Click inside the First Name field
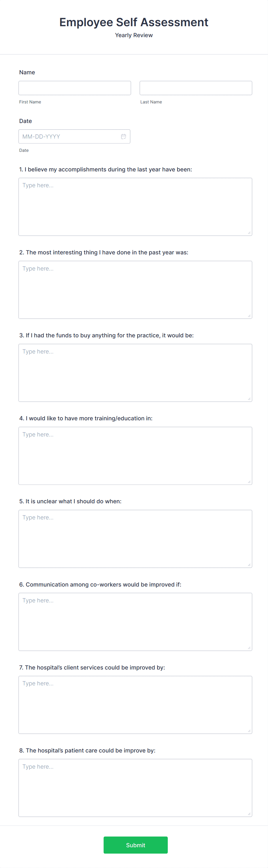268x868 pixels. pyautogui.click(x=75, y=88)
